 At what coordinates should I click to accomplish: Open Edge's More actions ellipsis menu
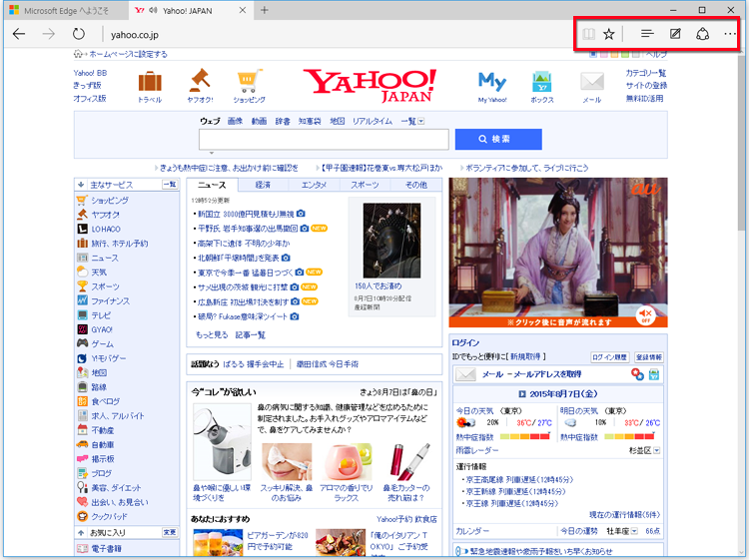[x=730, y=34]
